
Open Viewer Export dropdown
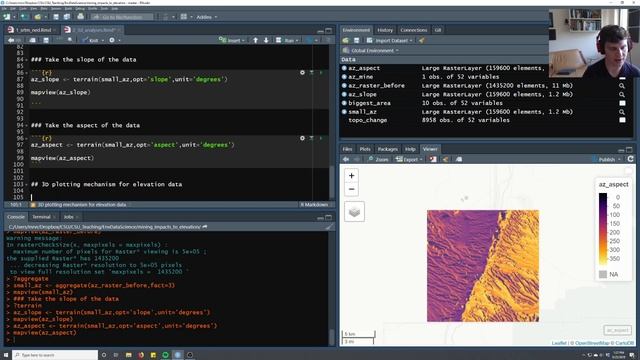click(x=408, y=159)
